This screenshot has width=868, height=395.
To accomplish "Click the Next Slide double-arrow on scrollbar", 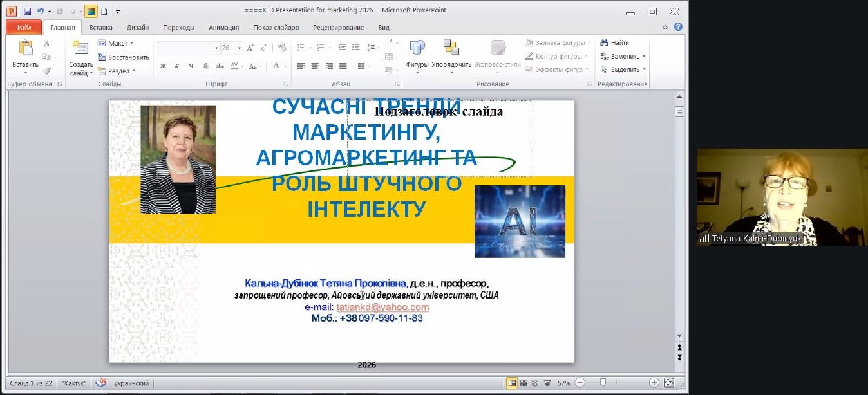I will [679, 357].
